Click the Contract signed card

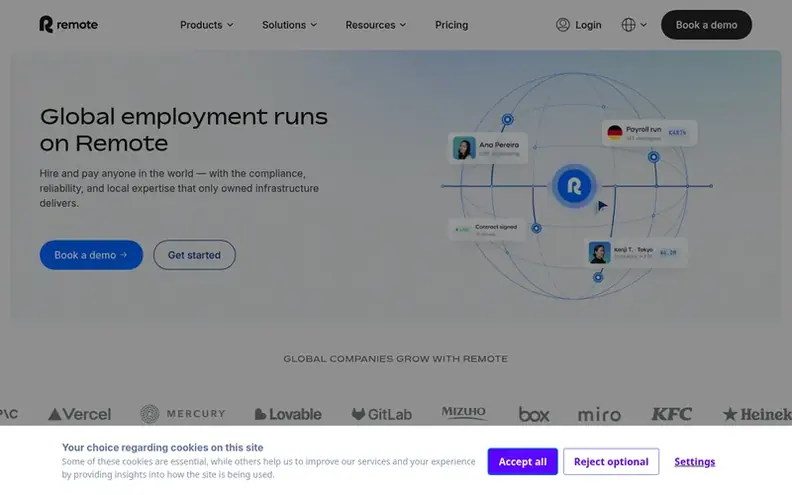coord(487,229)
